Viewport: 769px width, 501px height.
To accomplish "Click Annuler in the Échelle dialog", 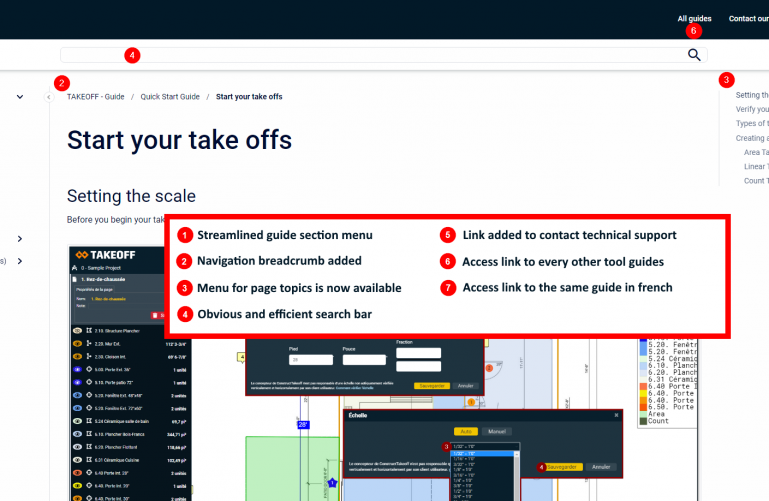I will click(601, 467).
